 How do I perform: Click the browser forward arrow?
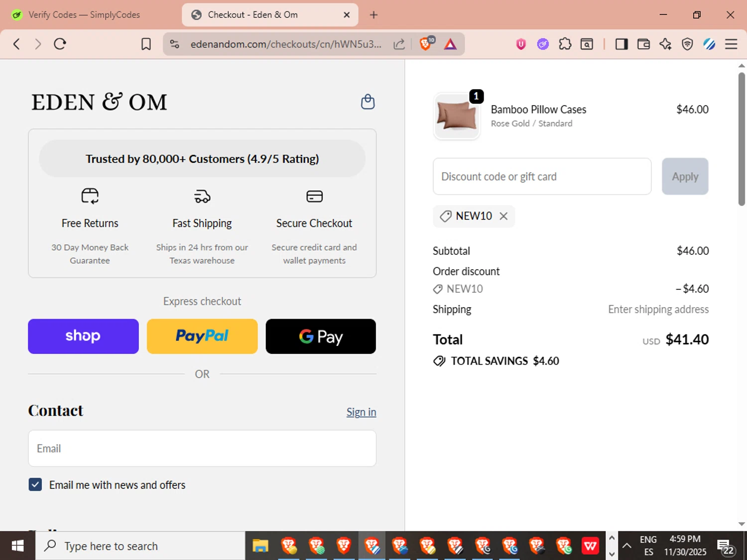(x=38, y=44)
